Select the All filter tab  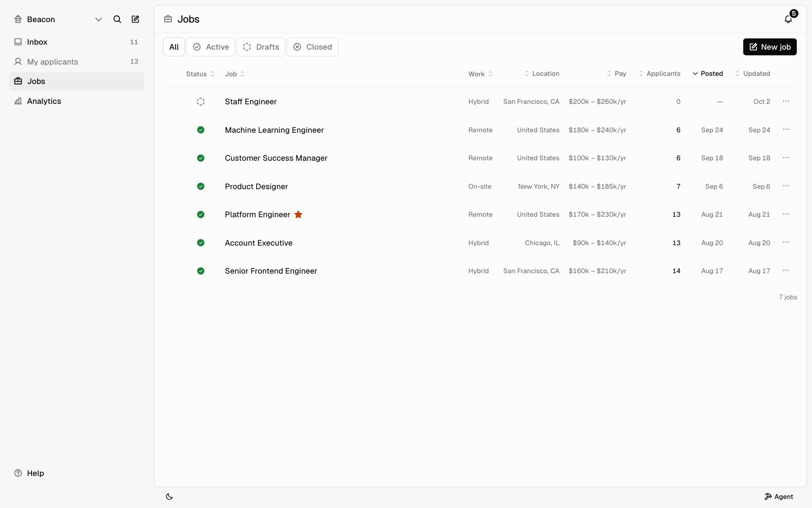(x=174, y=47)
